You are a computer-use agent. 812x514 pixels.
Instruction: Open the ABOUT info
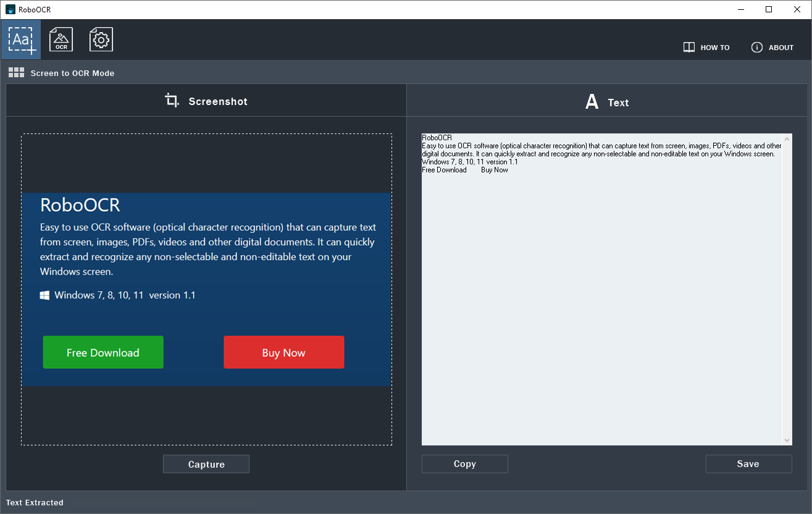pos(772,48)
